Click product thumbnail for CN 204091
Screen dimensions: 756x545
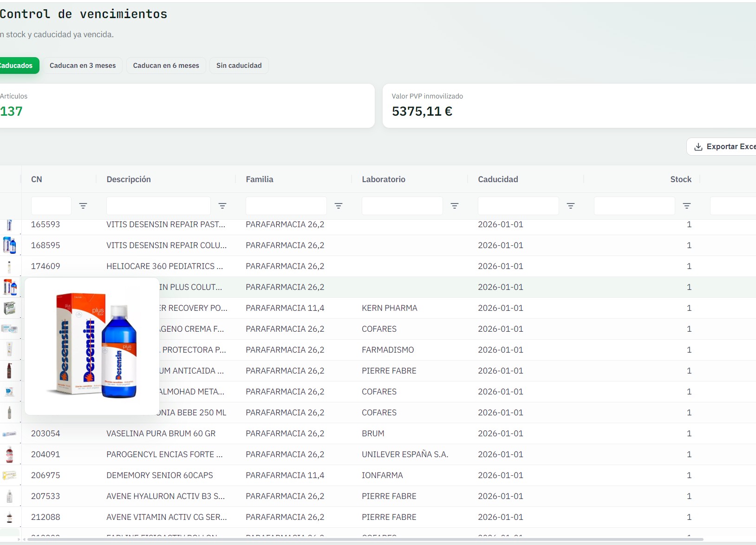[9, 454]
